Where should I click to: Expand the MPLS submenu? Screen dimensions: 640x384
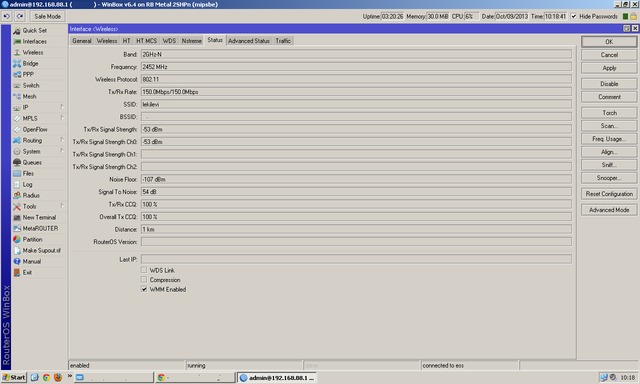tap(62, 118)
